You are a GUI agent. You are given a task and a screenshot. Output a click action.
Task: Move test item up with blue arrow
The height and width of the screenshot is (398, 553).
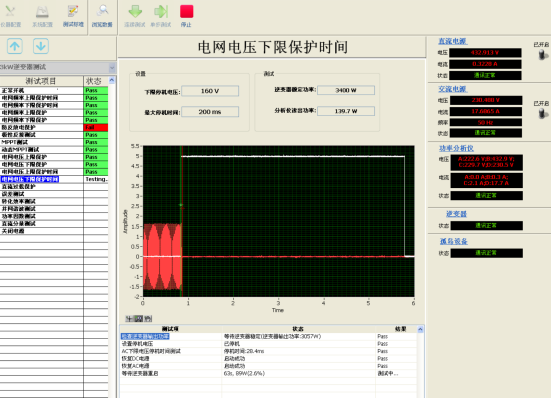click(15, 46)
